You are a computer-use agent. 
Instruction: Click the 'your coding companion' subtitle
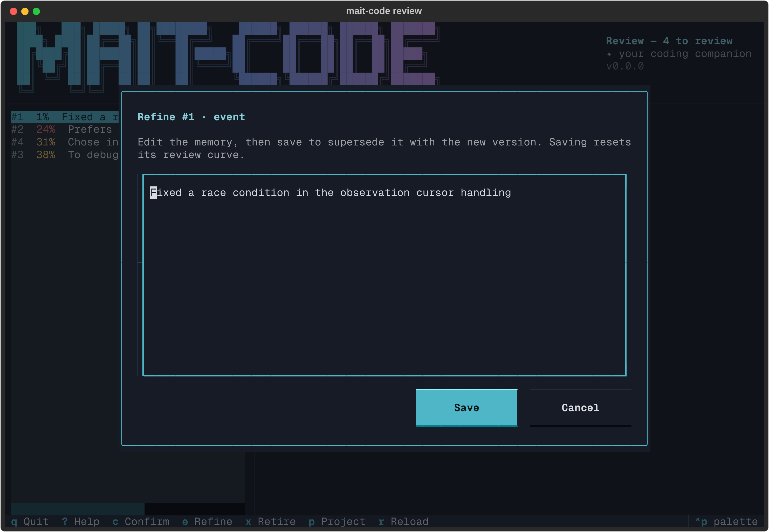(x=685, y=53)
